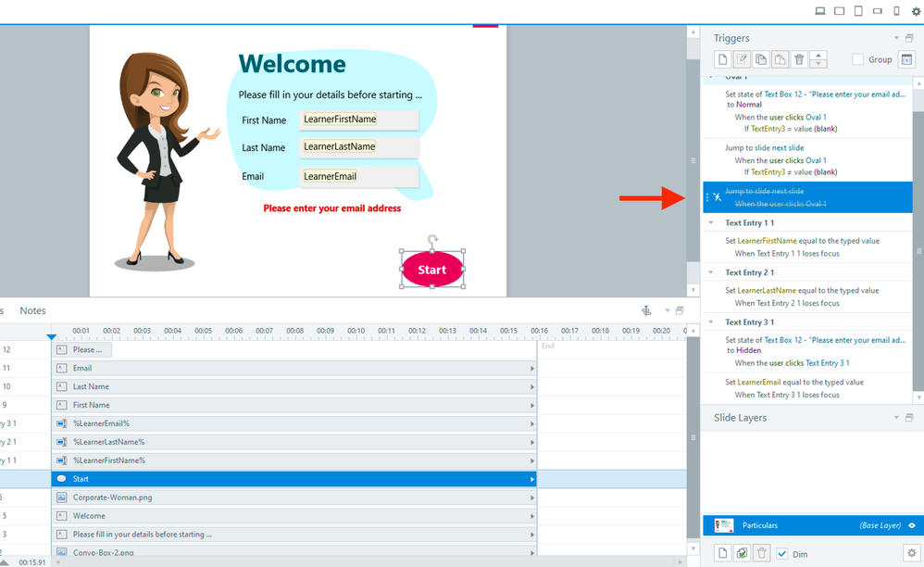Click 'LearnerEmail' variable link in triggers
Viewport: 924px width, 567px height.
[759, 382]
